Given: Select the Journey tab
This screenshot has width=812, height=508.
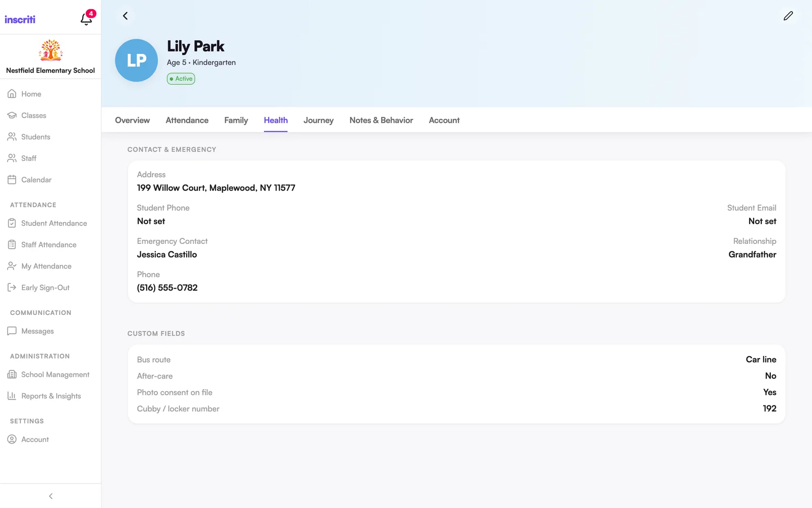Looking at the screenshot, I should pos(318,120).
